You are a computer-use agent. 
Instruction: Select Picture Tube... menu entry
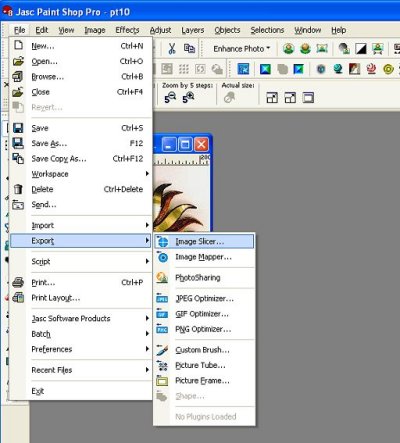204,365
